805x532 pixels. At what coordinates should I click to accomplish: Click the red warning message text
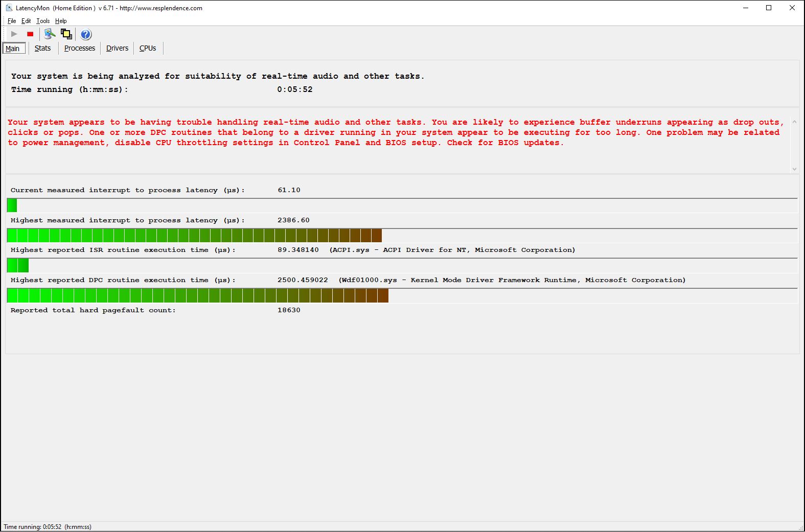tap(396, 132)
